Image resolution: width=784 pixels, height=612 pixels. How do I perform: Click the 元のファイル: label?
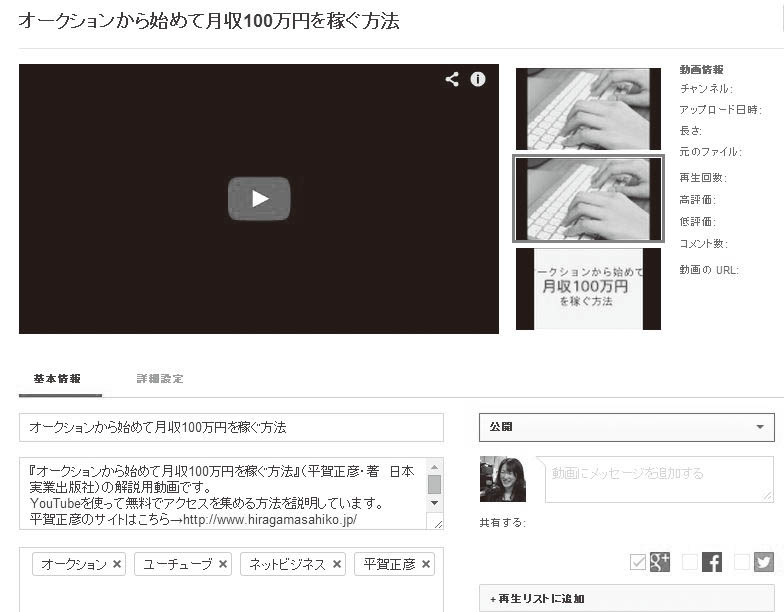tap(710, 152)
